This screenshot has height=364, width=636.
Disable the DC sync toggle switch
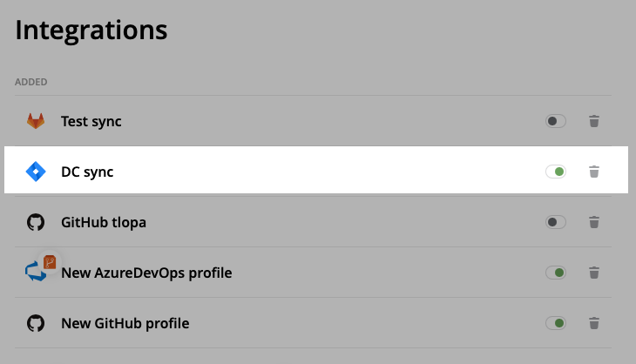tap(556, 172)
